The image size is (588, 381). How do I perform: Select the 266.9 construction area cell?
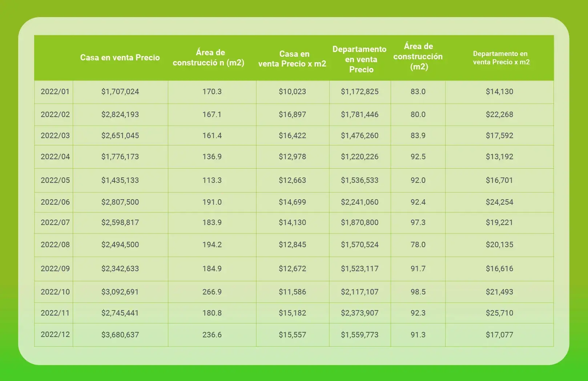tap(212, 292)
